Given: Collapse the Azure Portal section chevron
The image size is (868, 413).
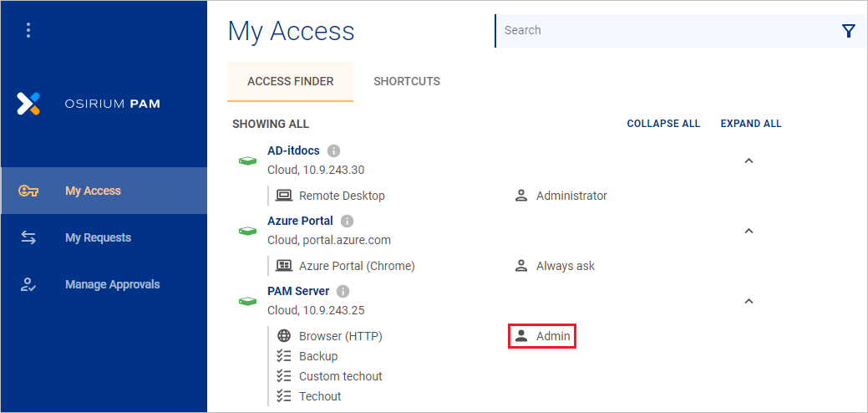Looking at the screenshot, I should click(749, 231).
